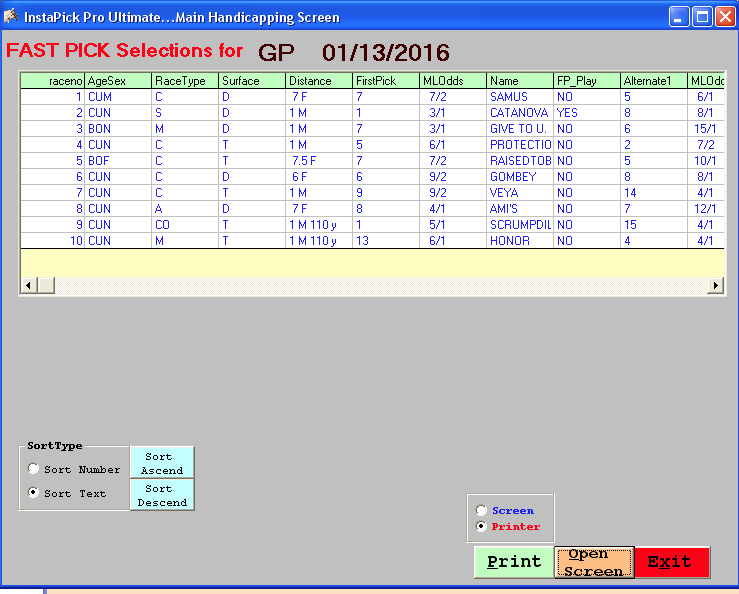Click the FirstPick column header
The image size is (739, 594).
[x=386, y=81]
